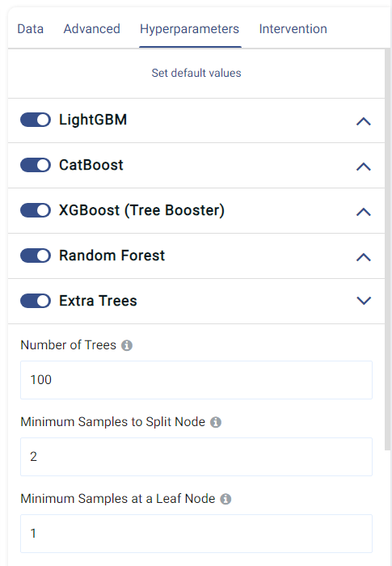Disable the Random Forest model toggle
This screenshot has height=566, width=392.
36,256
